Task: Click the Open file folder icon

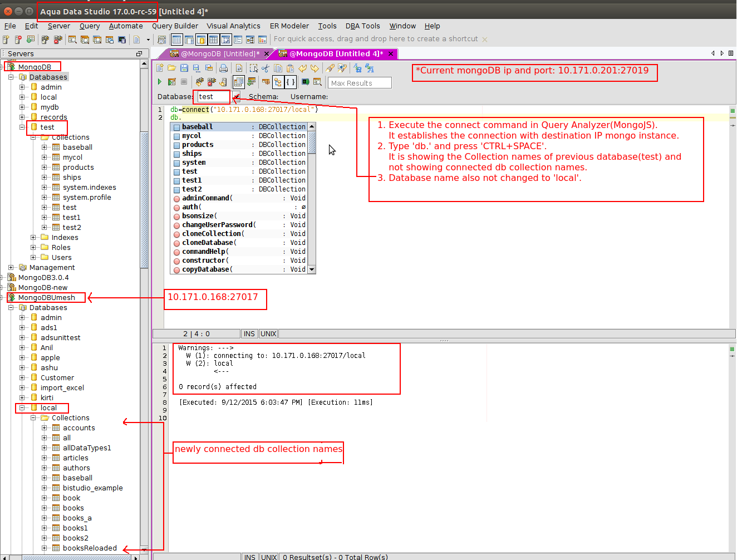Action: [171, 68]
